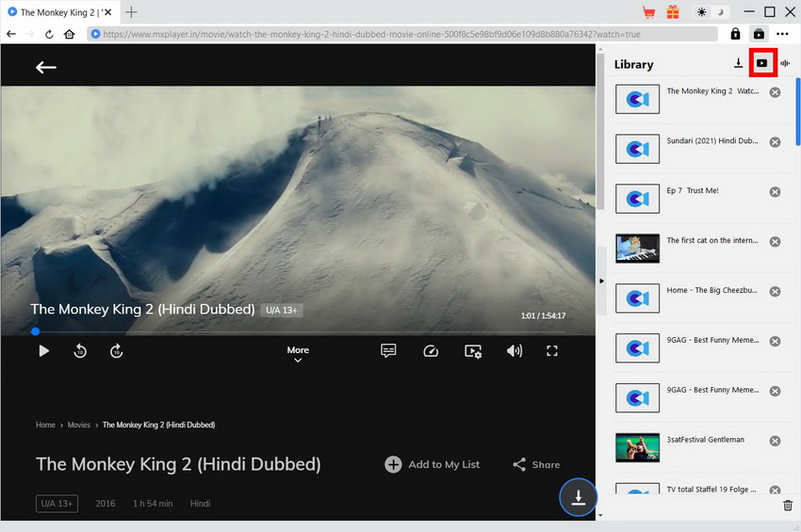801x532 pixels.
Task: Click the white back arrow above video
Action: [46, 67]
